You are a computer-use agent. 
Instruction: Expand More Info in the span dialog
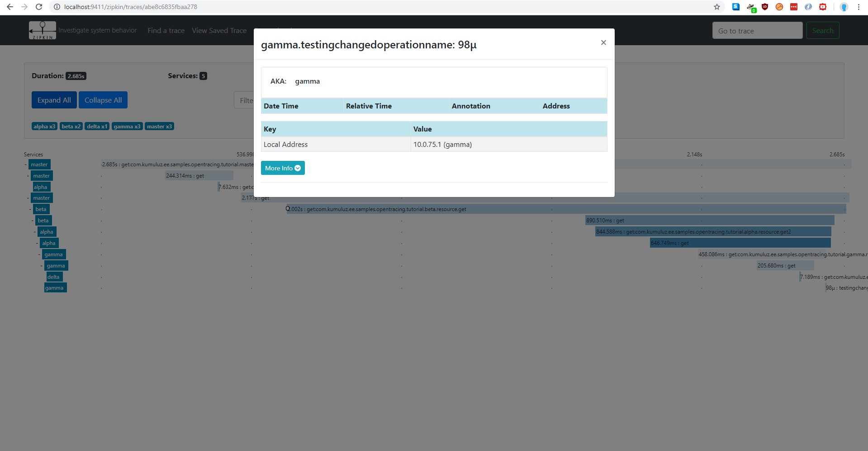point(283,168)
